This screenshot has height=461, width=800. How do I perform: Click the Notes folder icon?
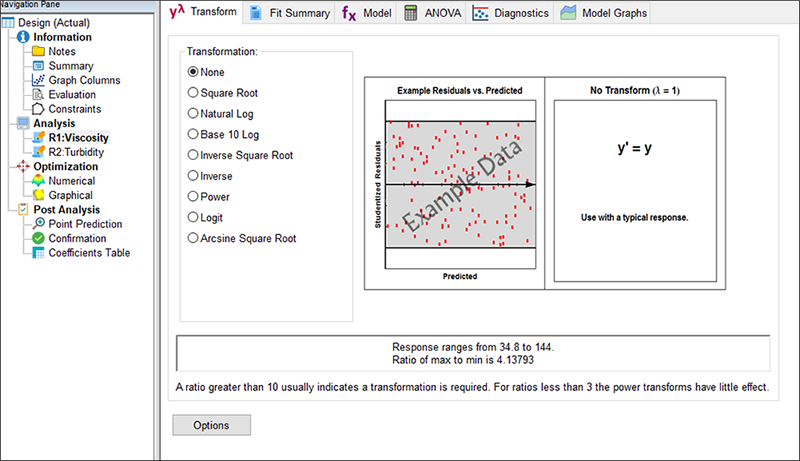[38, 51]
